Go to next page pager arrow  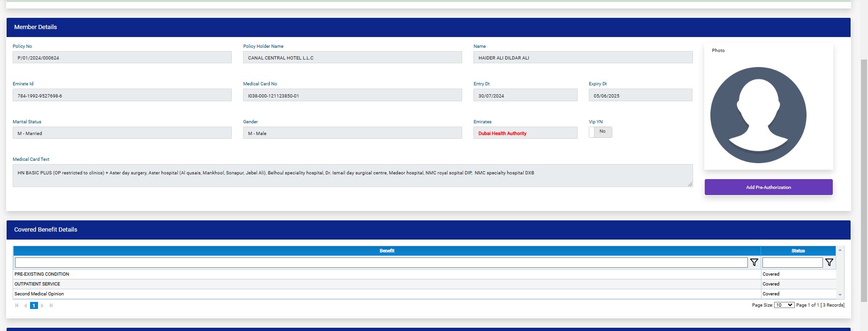pyautogui.click(x=42, y=305)
